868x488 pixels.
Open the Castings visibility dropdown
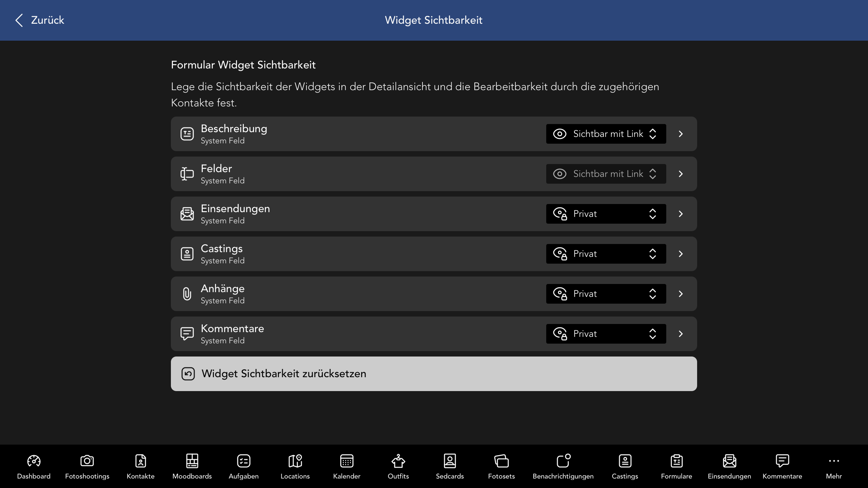pos(606,254)
